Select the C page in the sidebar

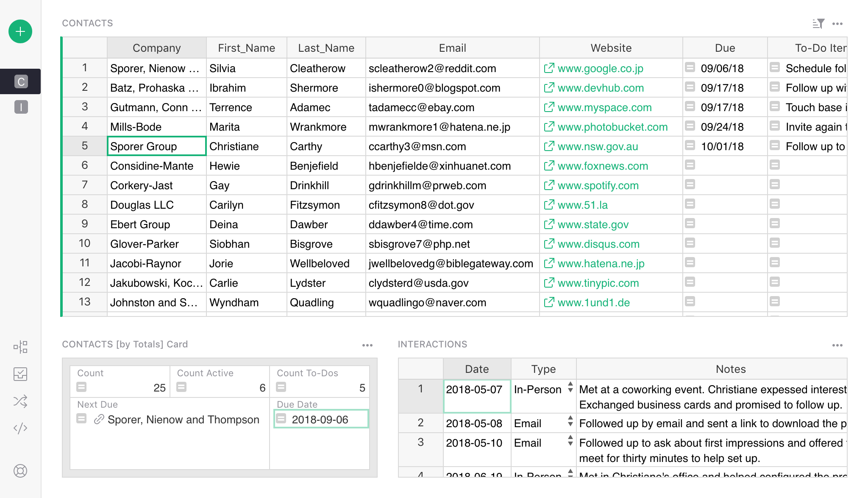[x=20, y=81]
